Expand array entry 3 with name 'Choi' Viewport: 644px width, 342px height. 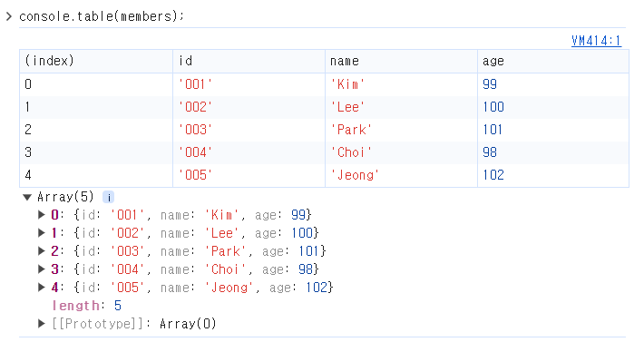(41, 269)
